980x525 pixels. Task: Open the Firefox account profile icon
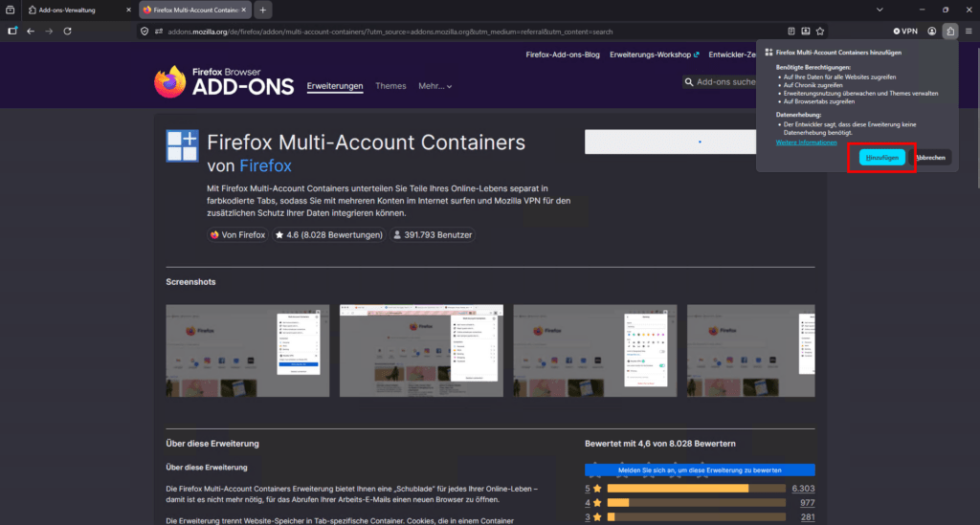pos(931,32)
